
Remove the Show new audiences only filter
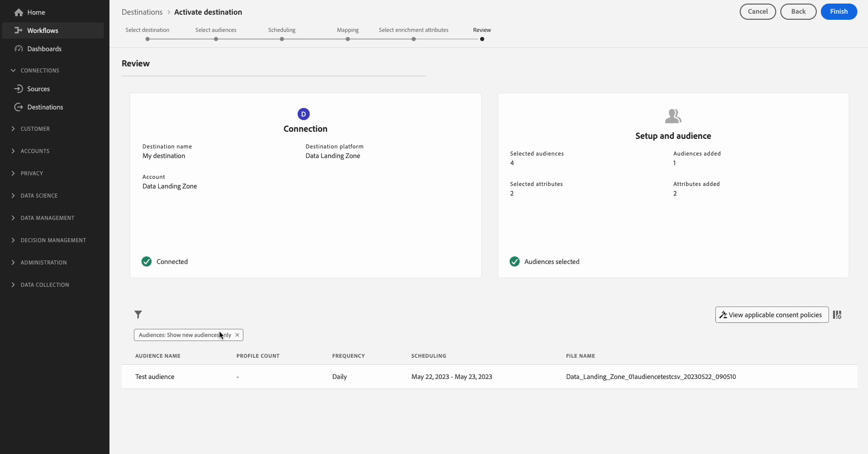pos(237,335)
